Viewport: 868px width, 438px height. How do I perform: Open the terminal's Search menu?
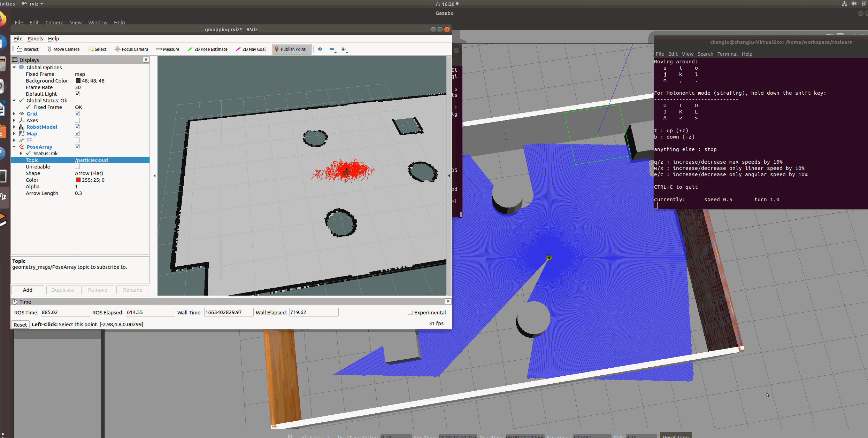tap(705, 54)
